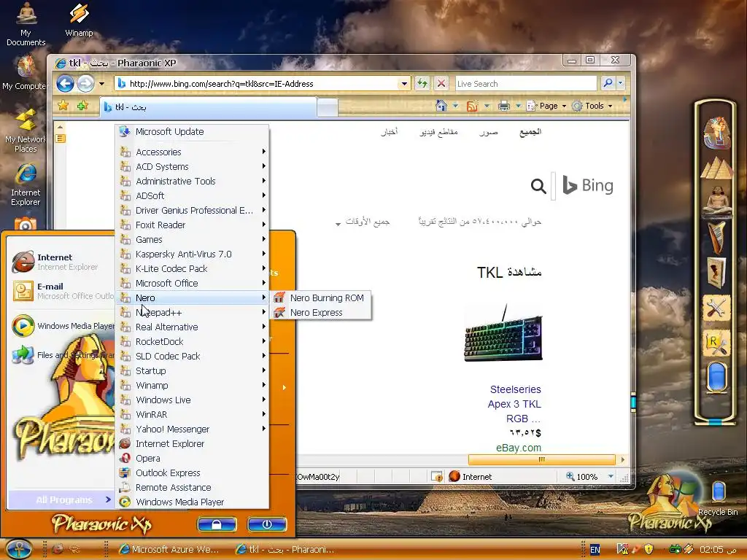Click Steelseries Apex 3 TKL link
Image resolution: width=747 pixels, height=560 pixels.
[514, 404]
